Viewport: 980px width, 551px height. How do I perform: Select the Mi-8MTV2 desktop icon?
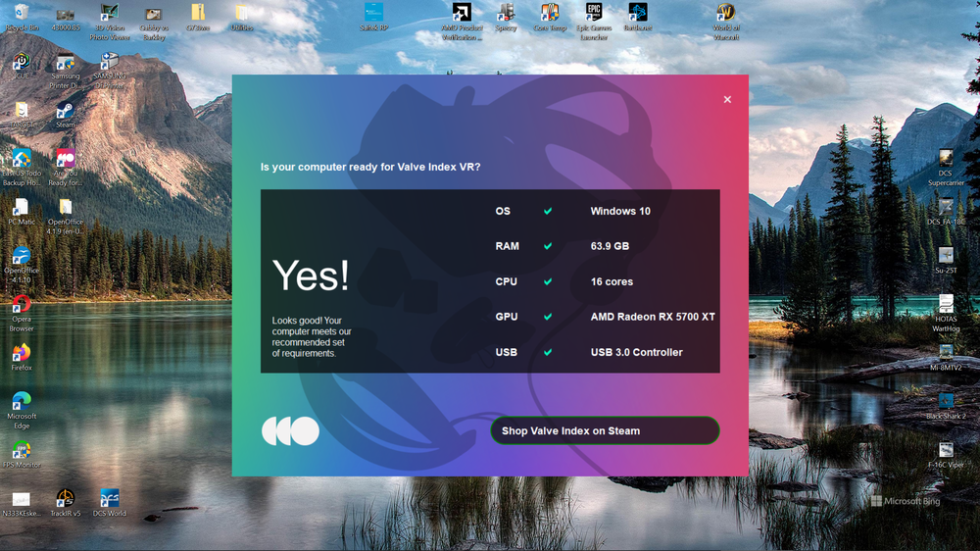pos(946,357)
